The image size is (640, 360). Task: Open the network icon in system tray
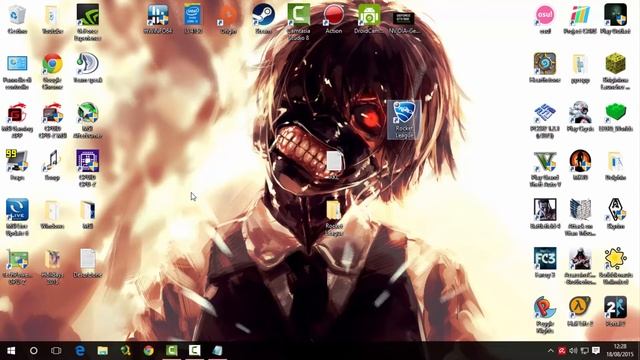584,351
